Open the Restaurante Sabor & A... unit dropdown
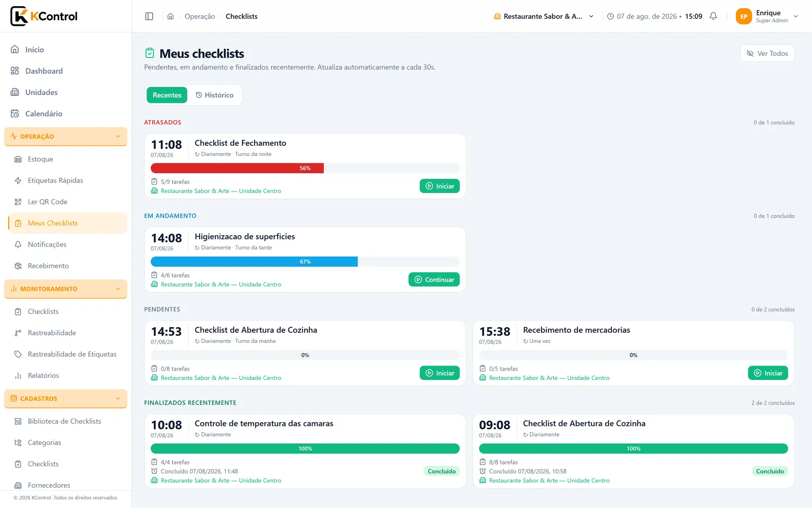 (544, 16)
